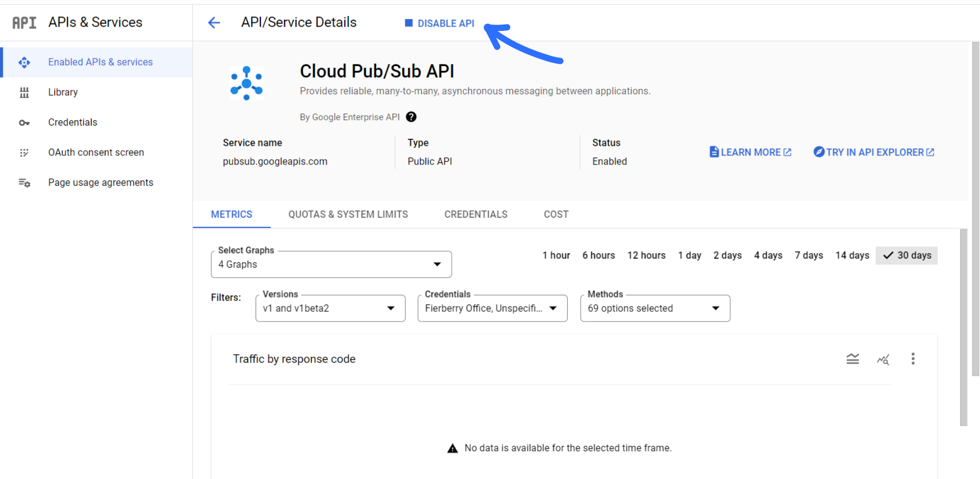Screen dimensions: 980x479
Task: Select the 1 day time range
Action: click(x=690, y=255)
